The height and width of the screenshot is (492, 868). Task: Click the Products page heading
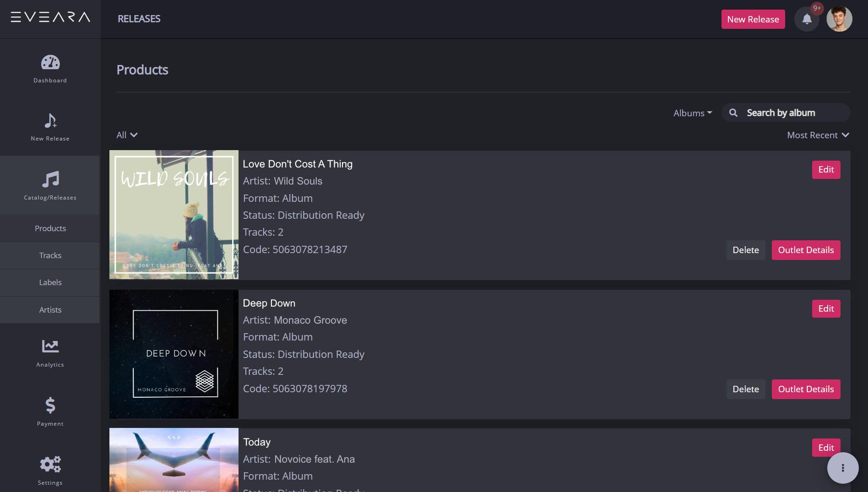(x=142, y=70)
